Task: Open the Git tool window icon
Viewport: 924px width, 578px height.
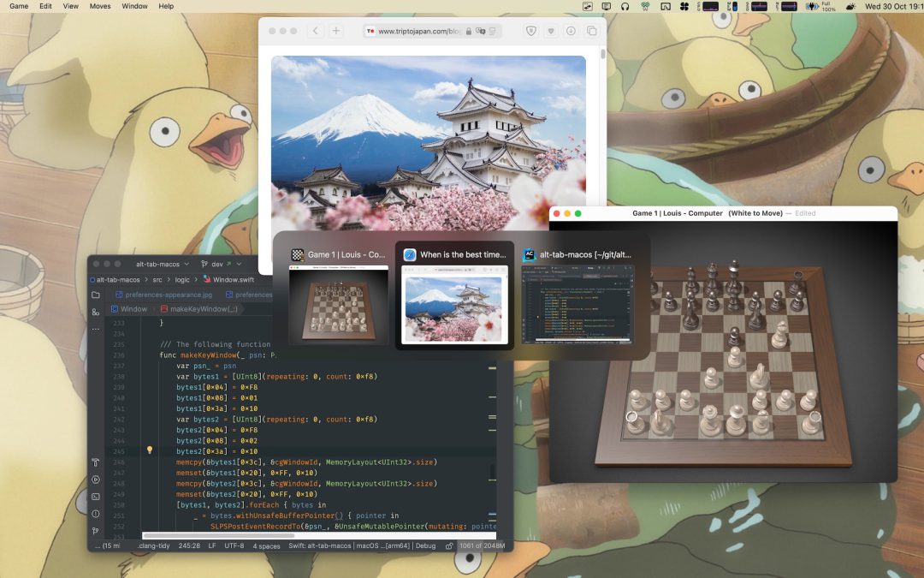Action: click(x=96, y=531)
